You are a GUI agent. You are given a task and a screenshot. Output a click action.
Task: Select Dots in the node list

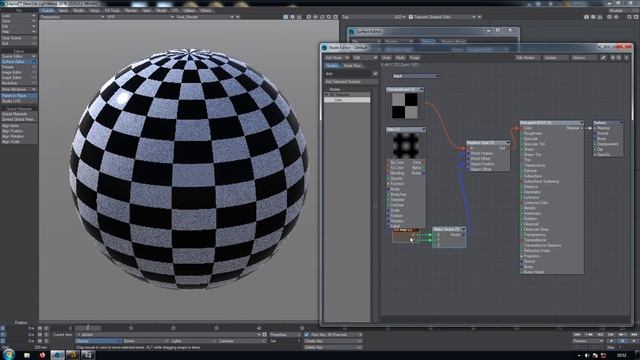[x=347, y=100]
